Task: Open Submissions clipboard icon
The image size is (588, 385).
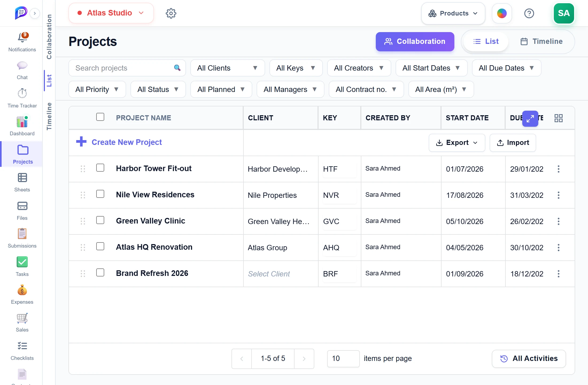Action: coord(22,234)
